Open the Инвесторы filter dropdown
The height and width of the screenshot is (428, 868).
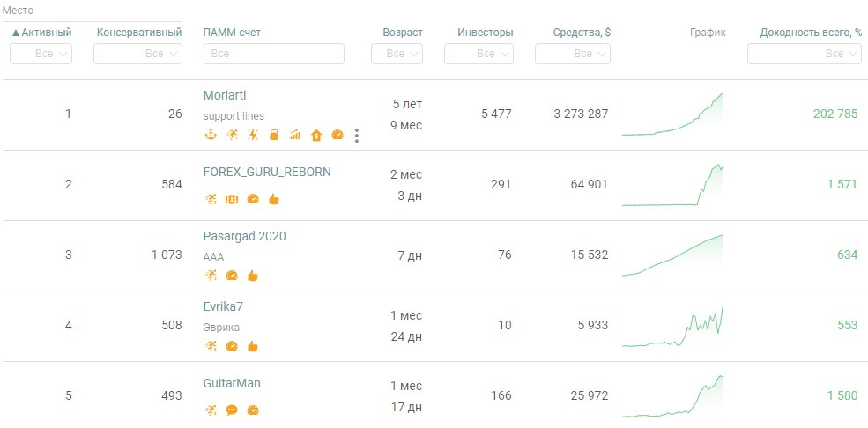pyautogui.click(x=479, y=54)
